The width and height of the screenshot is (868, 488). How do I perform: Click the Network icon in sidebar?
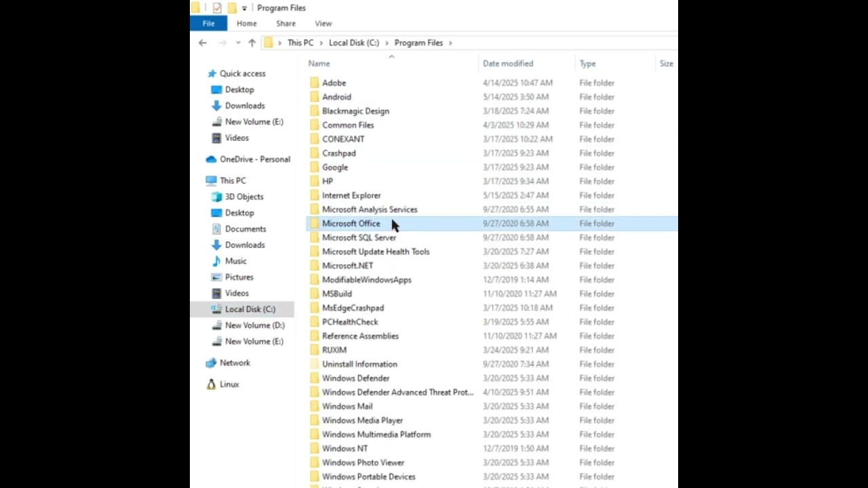click(x=211, y=363)
